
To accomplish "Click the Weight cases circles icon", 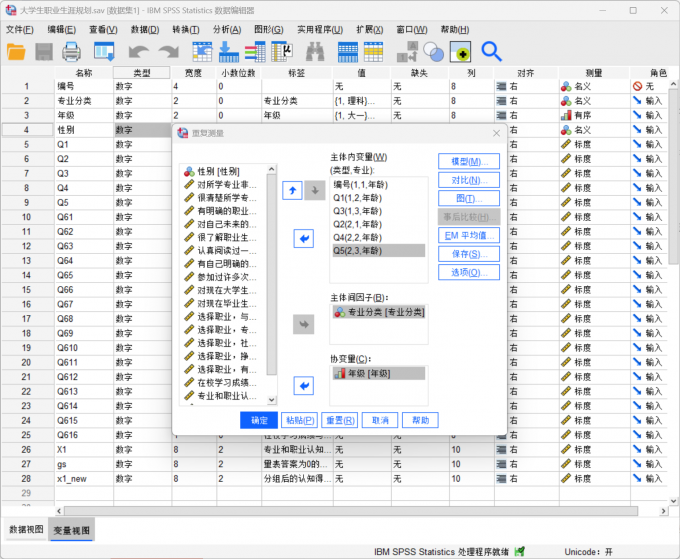I will pos(434,52).
